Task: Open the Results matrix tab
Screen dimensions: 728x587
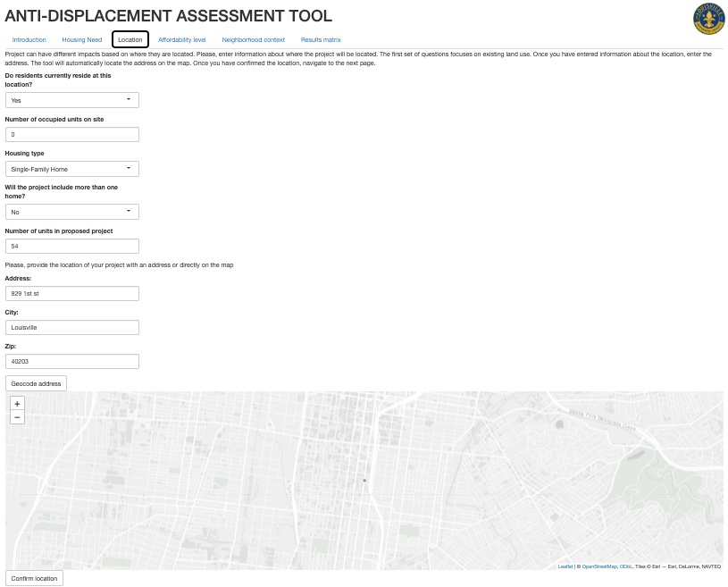Action: point(321,40)
